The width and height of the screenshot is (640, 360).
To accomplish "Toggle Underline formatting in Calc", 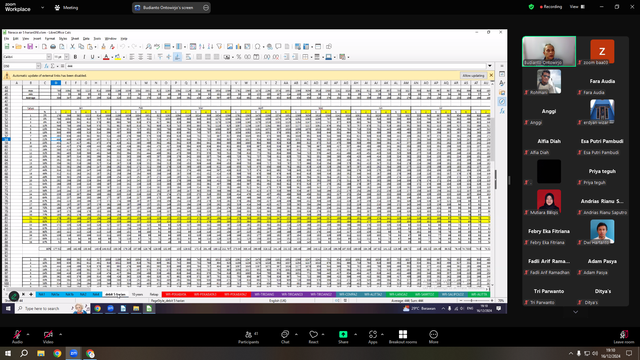I will 93,57.
